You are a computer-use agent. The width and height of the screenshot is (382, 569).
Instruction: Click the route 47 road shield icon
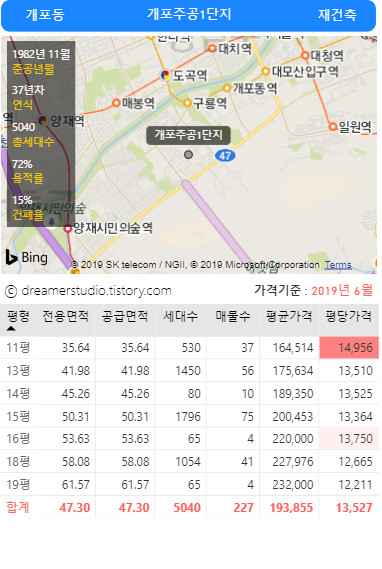point(225,156)
